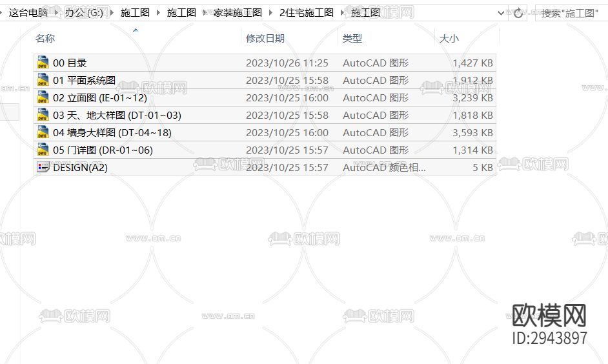
Task: Click the DWG icon for 05 门详图
Action: [x=43, y=150]
